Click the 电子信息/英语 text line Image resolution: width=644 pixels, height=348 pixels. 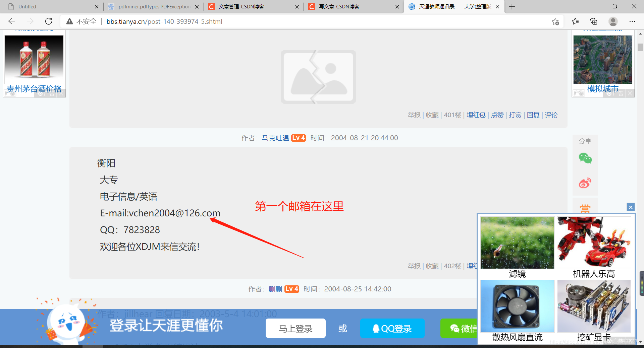[x=128, y=196]
